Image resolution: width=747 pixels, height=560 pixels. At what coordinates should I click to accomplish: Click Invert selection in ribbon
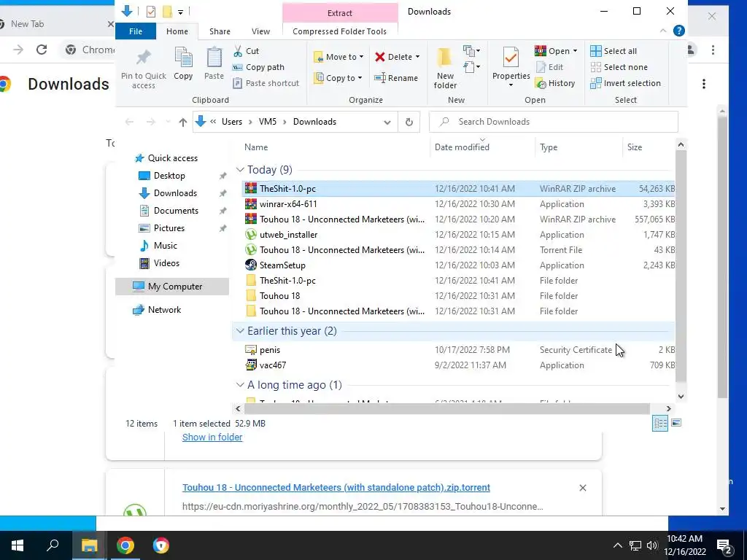(625, 83)
